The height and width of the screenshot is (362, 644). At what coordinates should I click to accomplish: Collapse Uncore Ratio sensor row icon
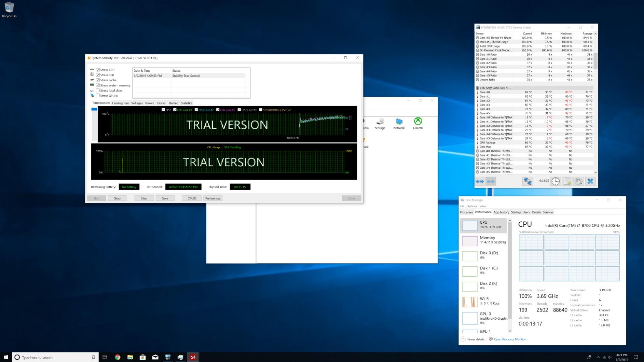(x=477, y=80)
